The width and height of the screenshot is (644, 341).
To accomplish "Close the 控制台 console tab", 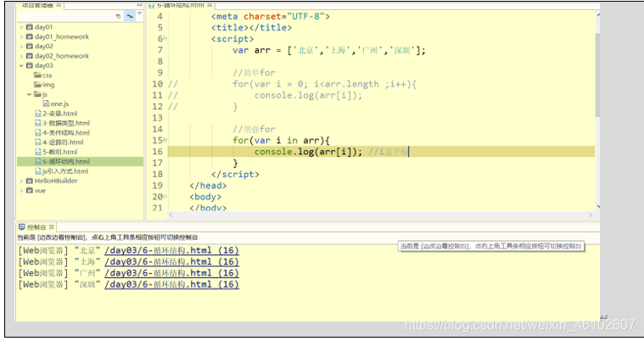I will (x=52, y=226).
